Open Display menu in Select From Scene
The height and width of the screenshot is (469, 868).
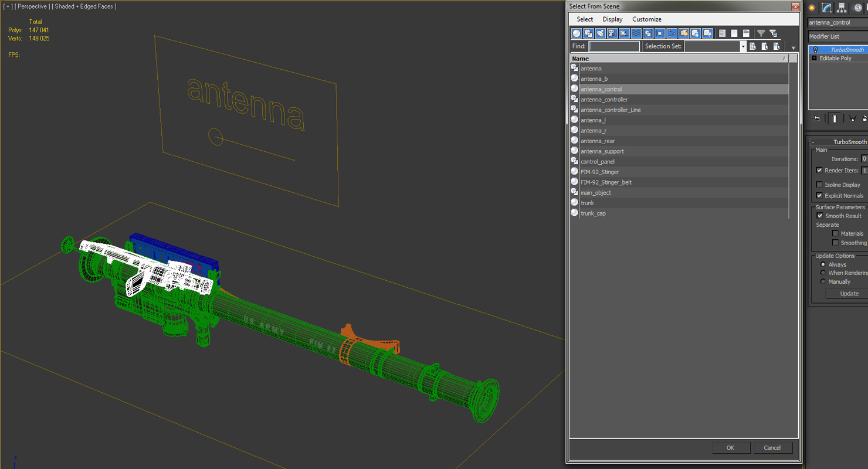pyautogui.click(x=612, y=19)
